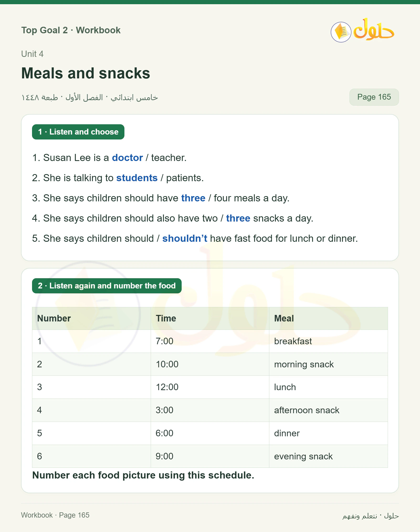Click the highlighted answer 'doctor'
420x532 pixels.
127,158
